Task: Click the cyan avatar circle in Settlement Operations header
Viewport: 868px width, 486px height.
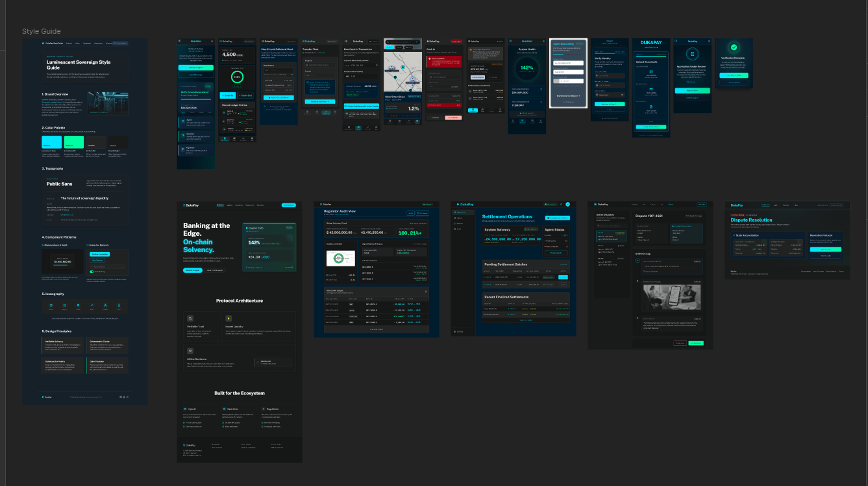Action: coord(567,204)
